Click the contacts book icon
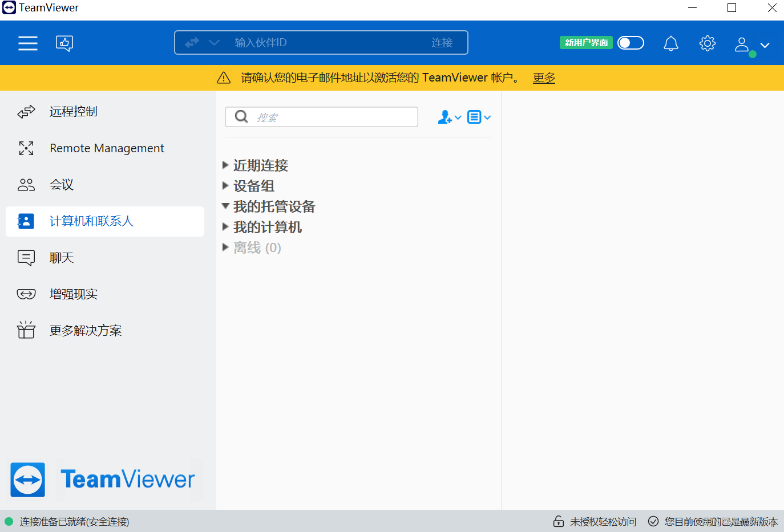Image resolution: width=784 pixels, height=532 pixels. tap(26, 221)
